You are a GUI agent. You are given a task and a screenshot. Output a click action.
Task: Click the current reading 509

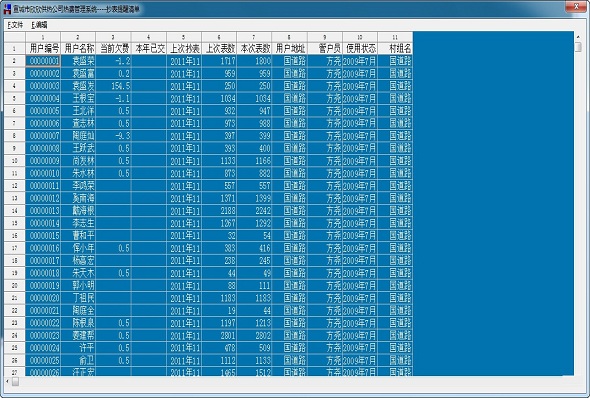254,348
